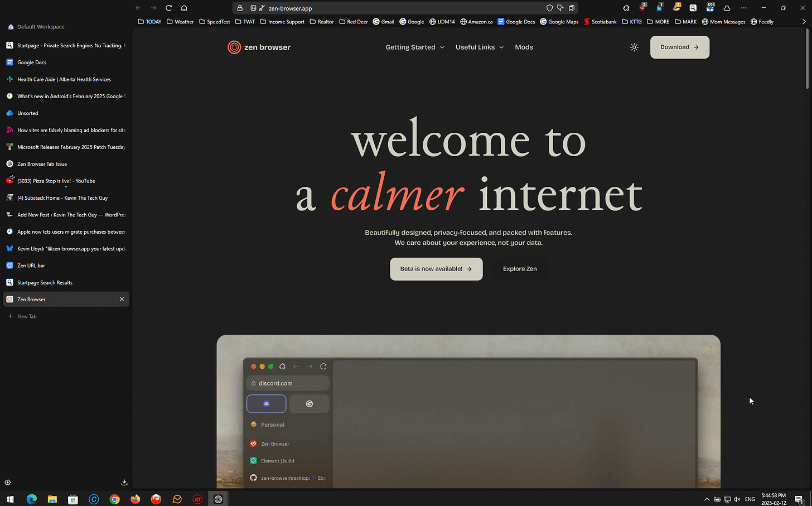Switch to the Pizza Stop YouTube tab
This screenshot has width=812, height=506.
(66, 181)
